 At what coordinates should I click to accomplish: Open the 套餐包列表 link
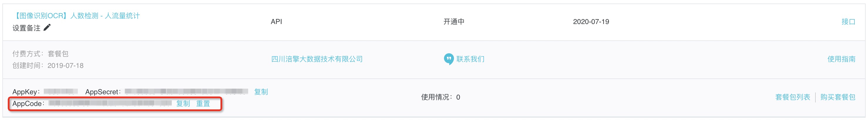(x=793, y=97)
